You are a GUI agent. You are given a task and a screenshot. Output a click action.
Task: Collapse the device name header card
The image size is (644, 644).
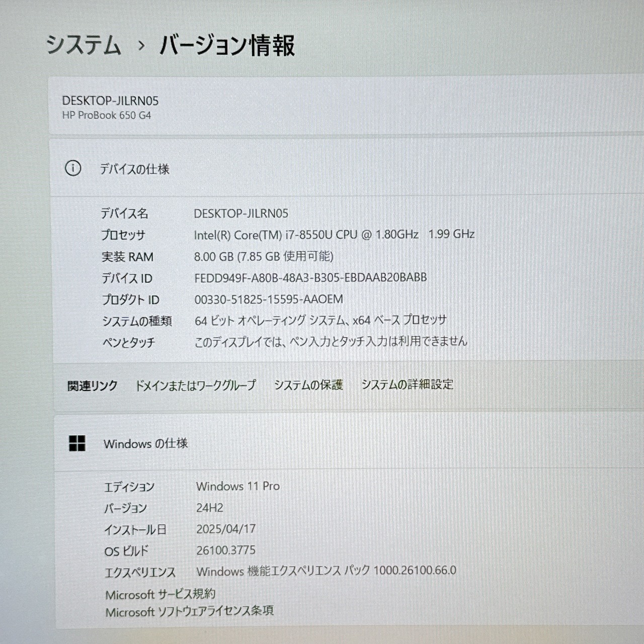point(322,106)
